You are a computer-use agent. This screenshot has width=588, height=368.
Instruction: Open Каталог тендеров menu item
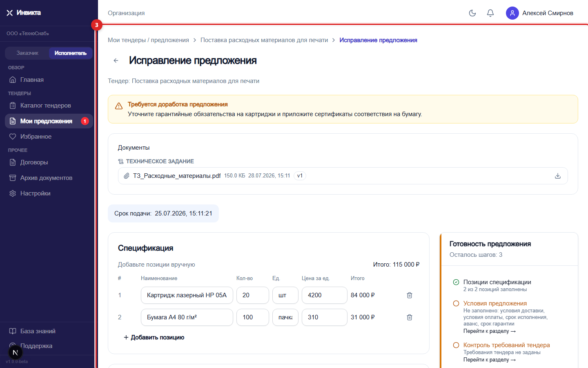(49, 105)
